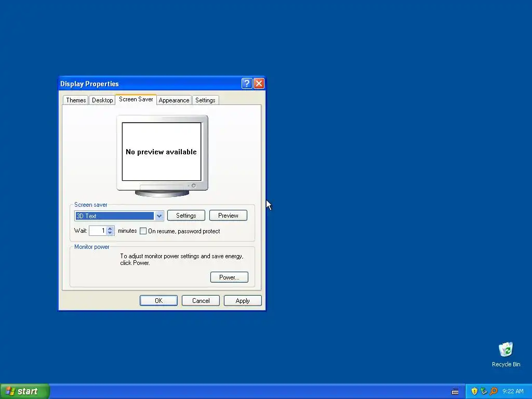Switch to the Appearance tab
The width and height of the screenshot is (532, 399).
(x=174, y=100)
